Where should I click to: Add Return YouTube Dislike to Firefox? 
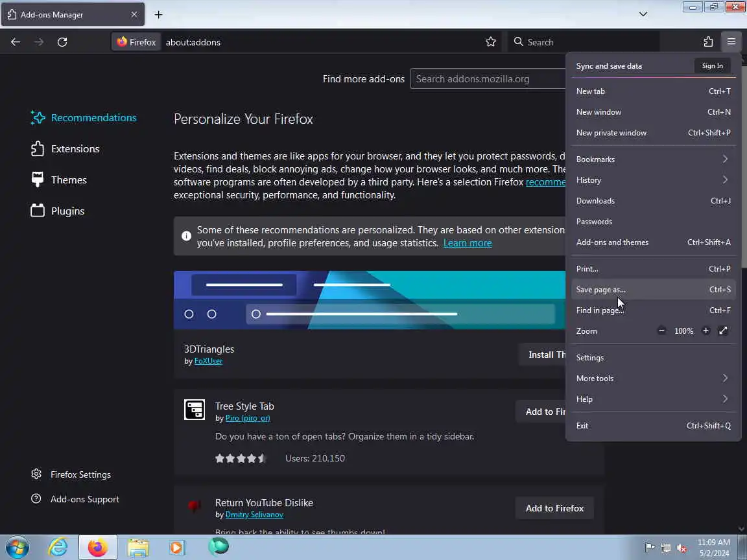554,508
